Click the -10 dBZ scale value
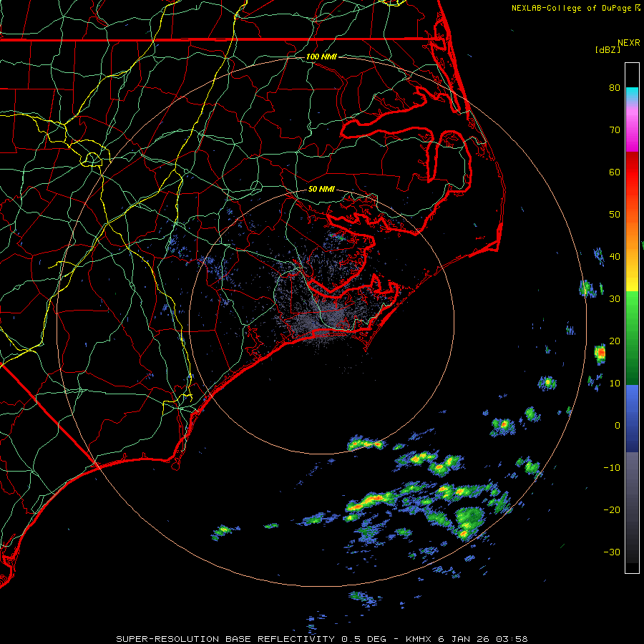The width and height of the screenshot is (644, 644). [612, 468]
